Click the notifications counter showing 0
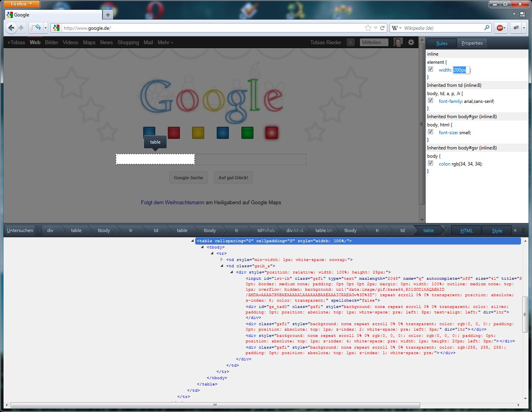532x412 pixels. point(350,42)
